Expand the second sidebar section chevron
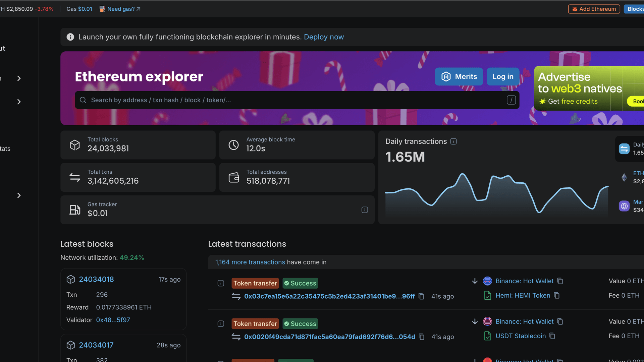The image size is (644, 362). (19, 102)
